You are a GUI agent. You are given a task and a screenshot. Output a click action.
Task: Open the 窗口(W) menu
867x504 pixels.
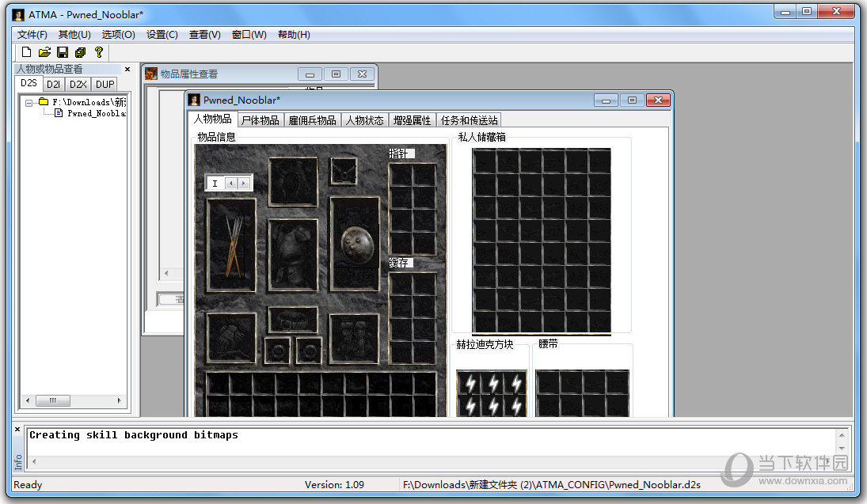pos(249,34)
